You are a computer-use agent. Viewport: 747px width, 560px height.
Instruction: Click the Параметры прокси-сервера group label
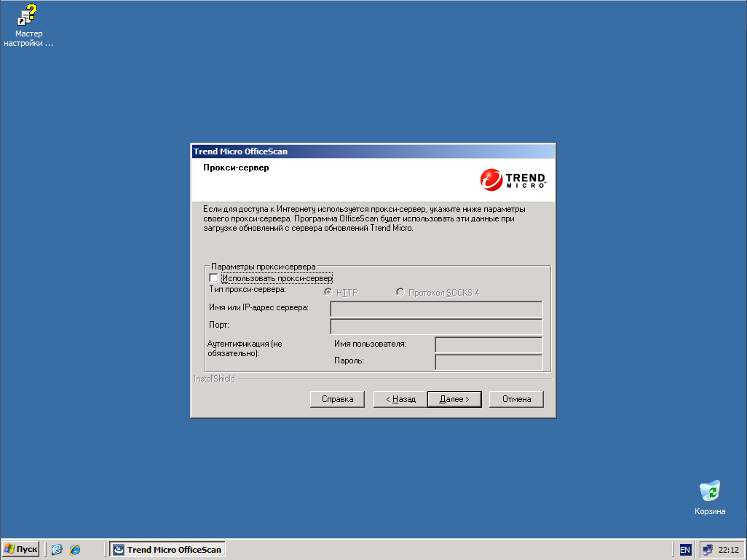[263, 267]
